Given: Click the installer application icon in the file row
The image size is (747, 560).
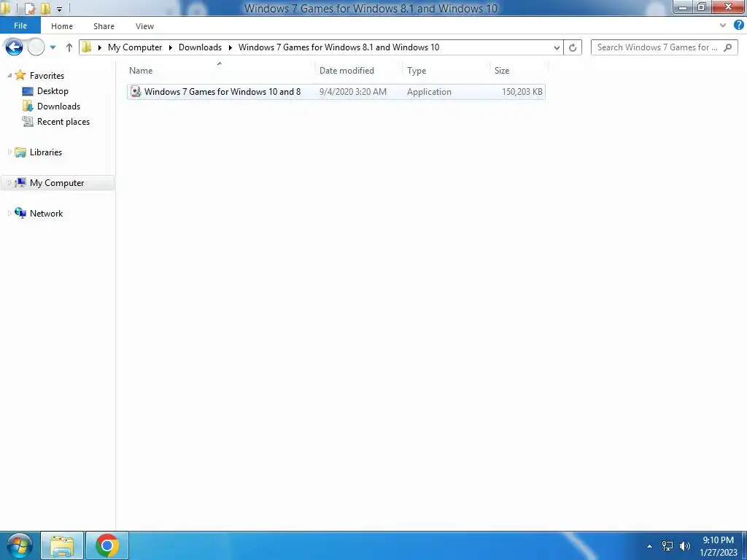Looking at the screenshot, I should (136, 92).
